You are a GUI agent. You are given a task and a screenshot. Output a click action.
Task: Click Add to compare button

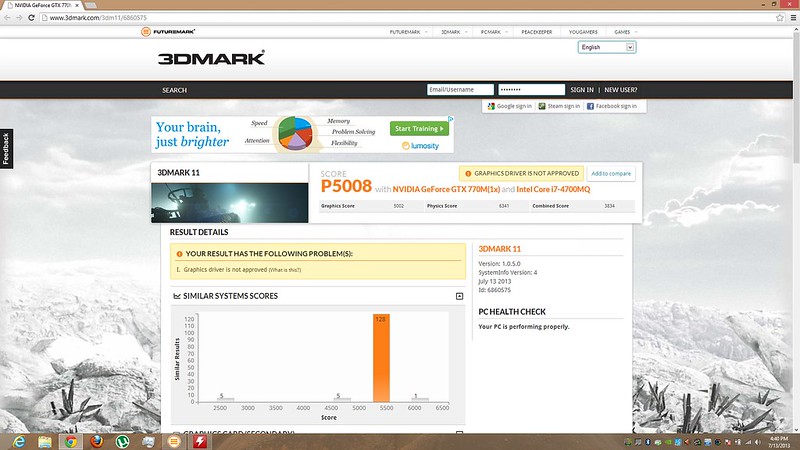611,173
